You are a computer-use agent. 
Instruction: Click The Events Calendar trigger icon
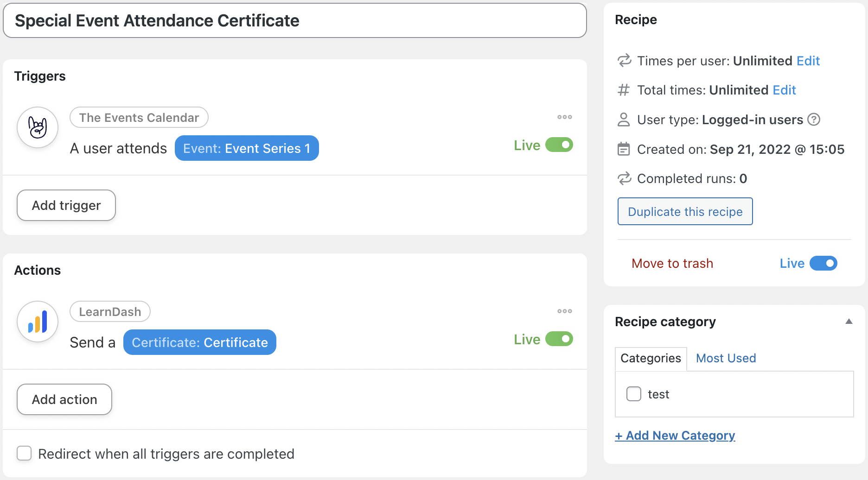(37, 127)
